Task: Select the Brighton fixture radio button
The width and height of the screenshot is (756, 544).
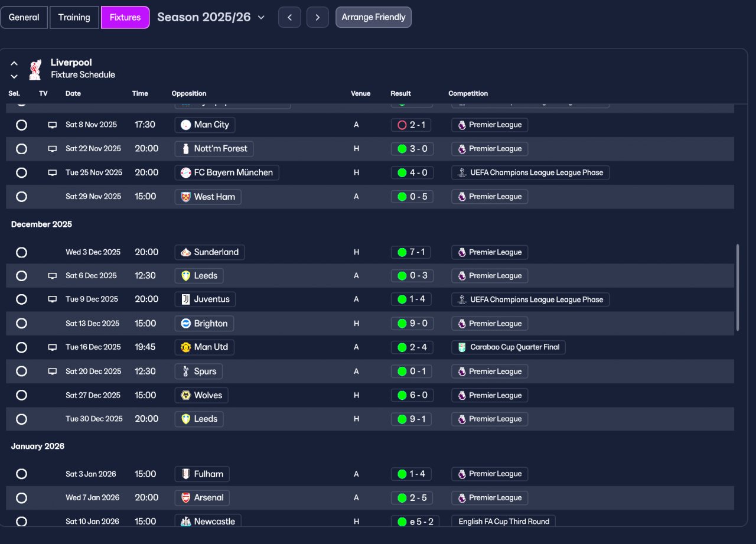Action: pos(21,324)
